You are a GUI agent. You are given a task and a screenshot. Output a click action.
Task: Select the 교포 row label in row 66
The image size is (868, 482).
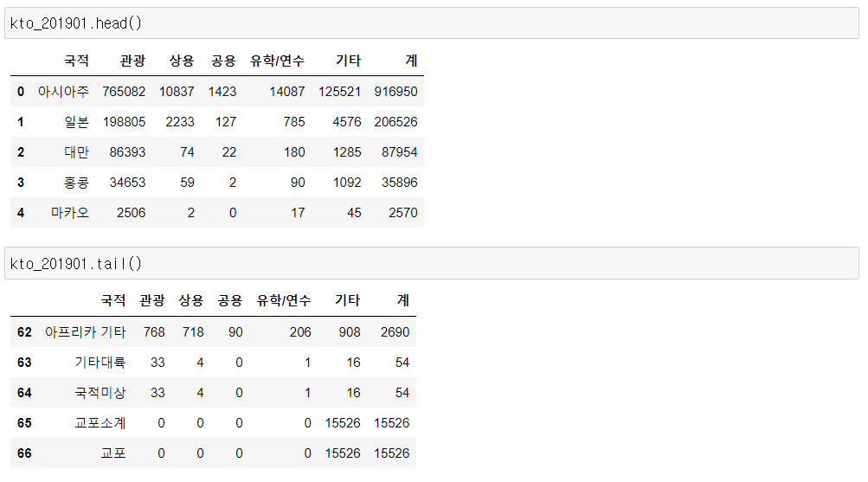pyautogui.click(x=113, y=453)
